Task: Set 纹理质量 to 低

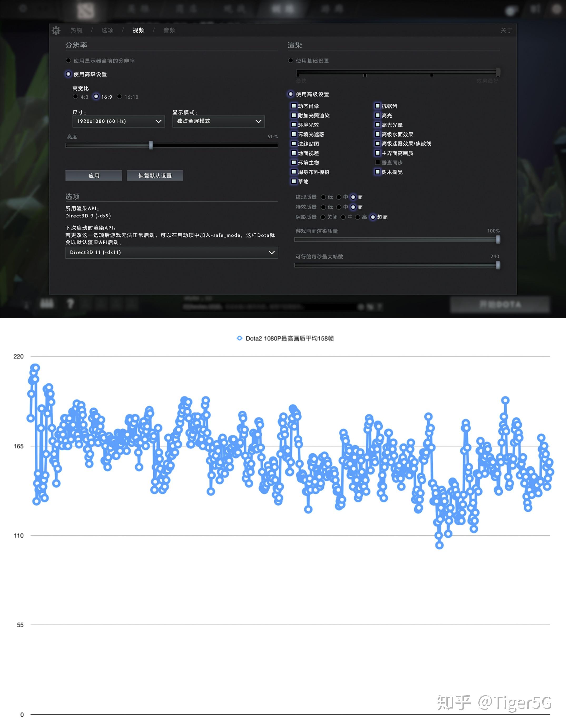Action: click(323, 197)
